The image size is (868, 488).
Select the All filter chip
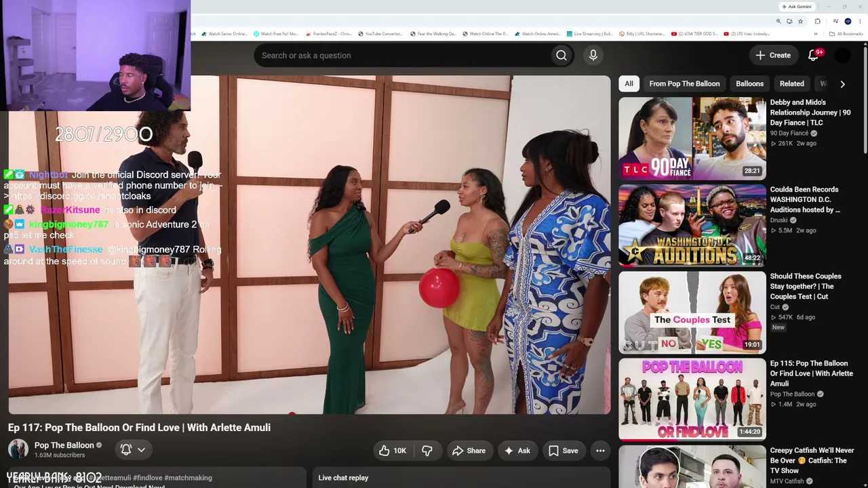click(629, 84)
